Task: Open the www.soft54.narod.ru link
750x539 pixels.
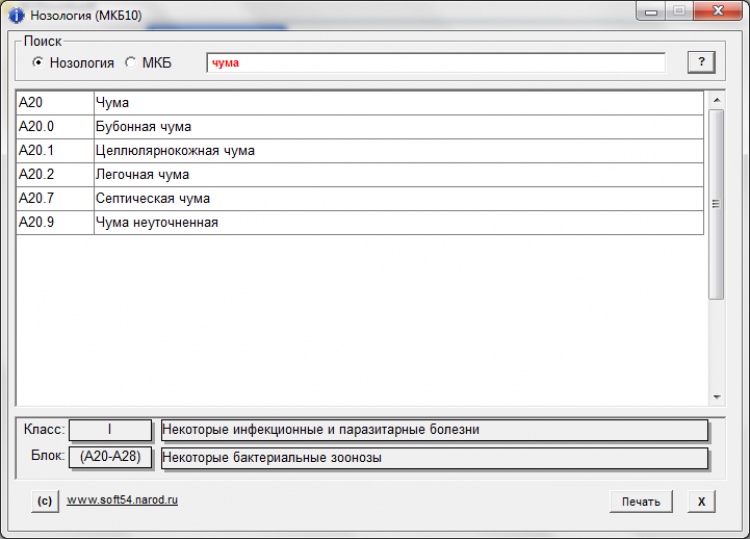Action: click(x=122, y=500)
